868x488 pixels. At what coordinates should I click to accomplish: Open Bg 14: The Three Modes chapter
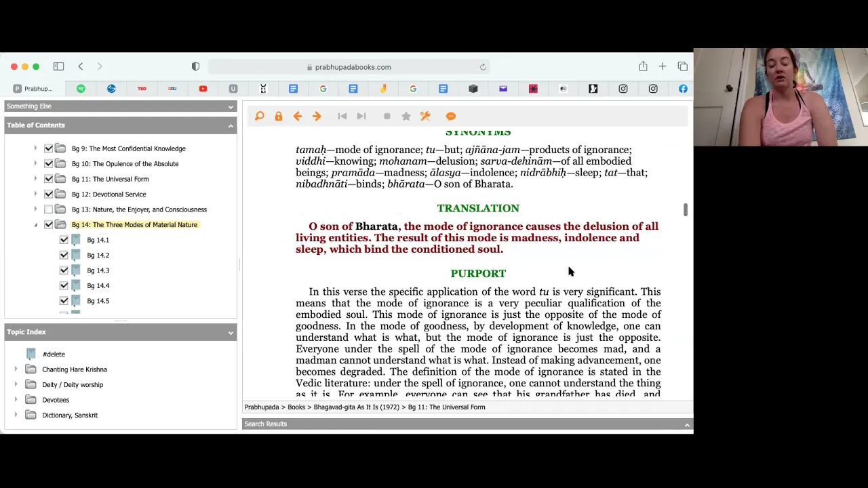click(x=134, y=225)
